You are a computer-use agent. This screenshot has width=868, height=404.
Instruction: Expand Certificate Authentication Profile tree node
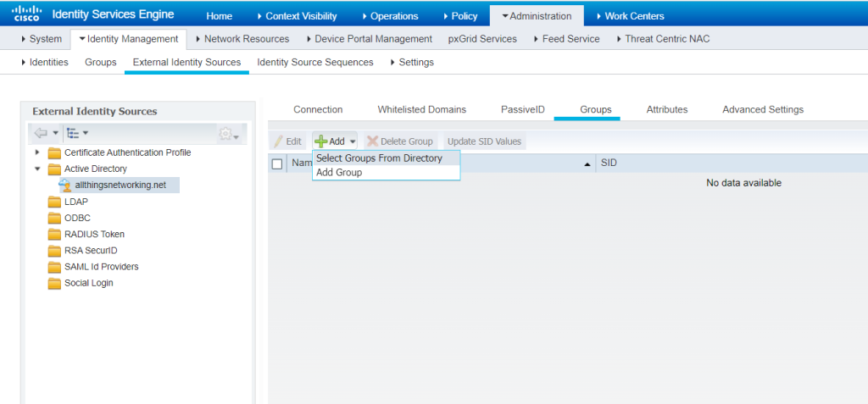point(37,152)
